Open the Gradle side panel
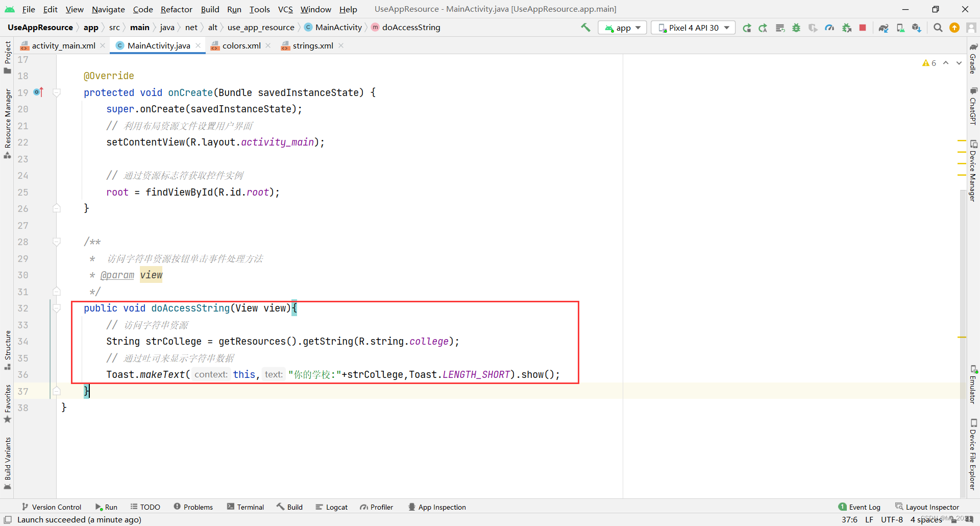The image size is (980, 526). [x=973, y=58]
